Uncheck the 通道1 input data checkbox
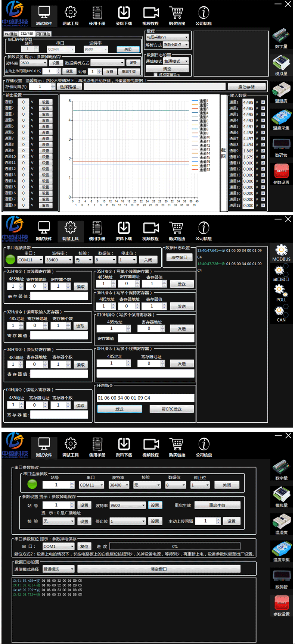Screen dimensions: 295x644 coord(263,102)
